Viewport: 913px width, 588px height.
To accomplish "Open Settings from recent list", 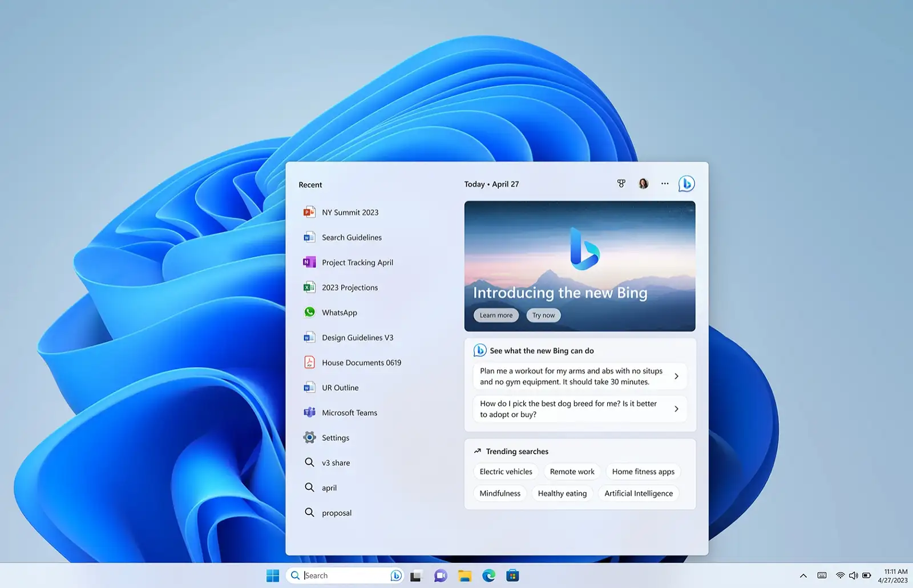I will (x=326, y=438).
